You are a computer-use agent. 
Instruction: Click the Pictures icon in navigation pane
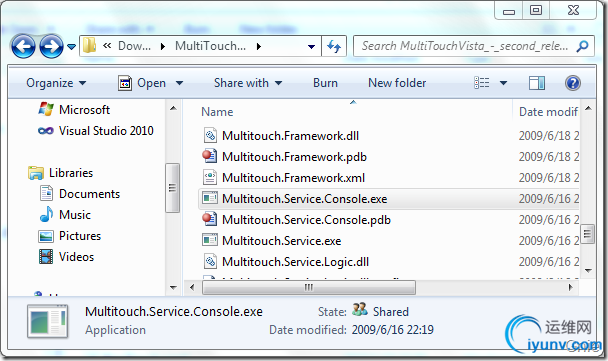(46, 236)
